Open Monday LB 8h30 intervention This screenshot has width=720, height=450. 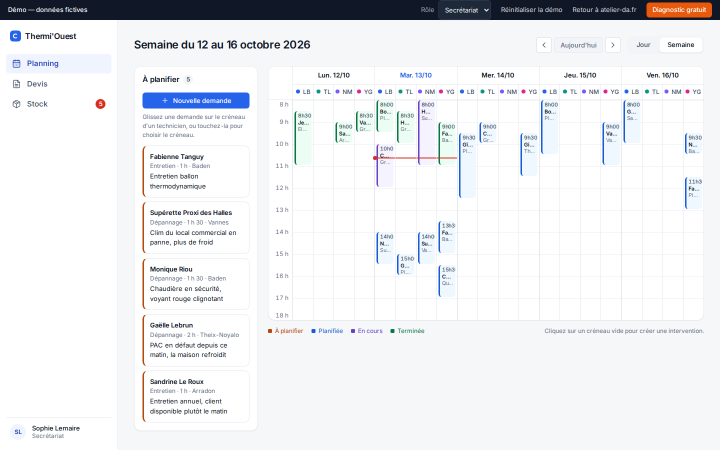point(303,138)
